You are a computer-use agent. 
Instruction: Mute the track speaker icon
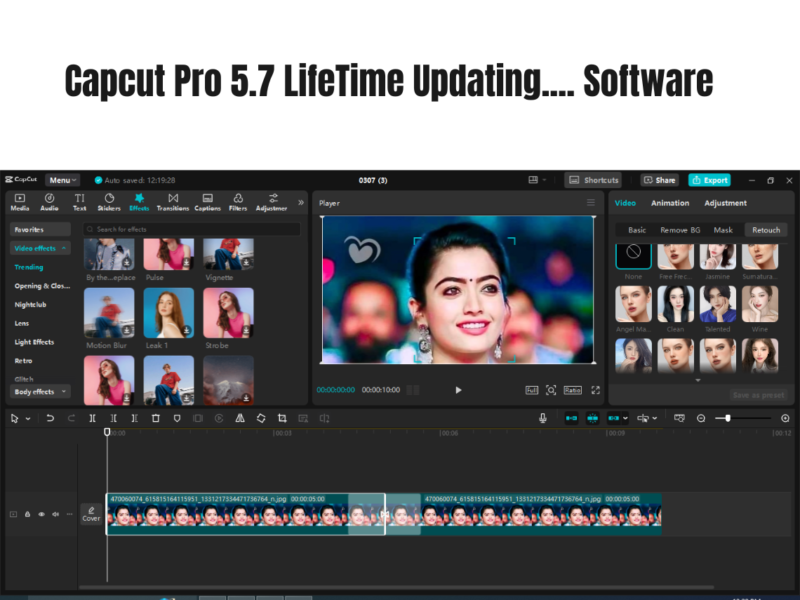55,514
